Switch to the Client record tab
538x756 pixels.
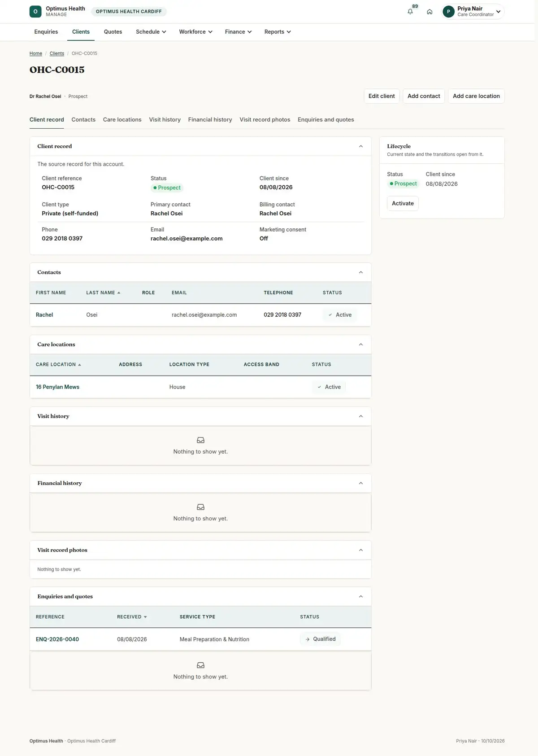tap(47, 120)
